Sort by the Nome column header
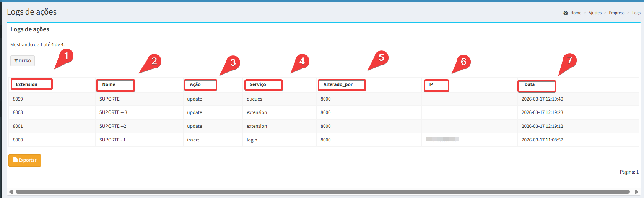 tap(109, 84)
